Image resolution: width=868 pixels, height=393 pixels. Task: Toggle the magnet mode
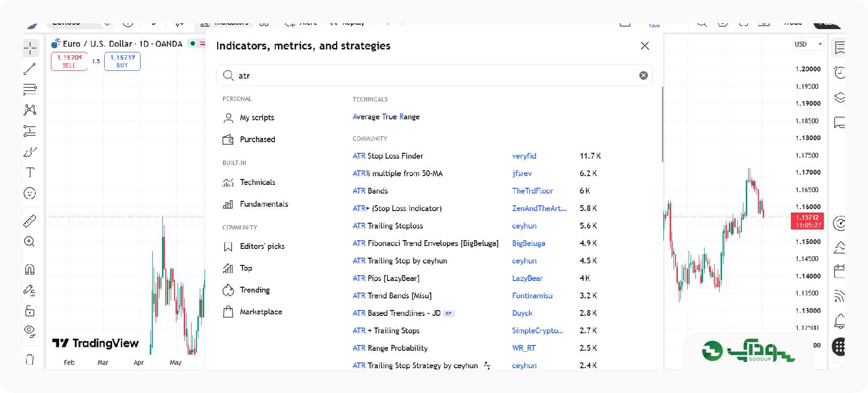pos(30,269)
